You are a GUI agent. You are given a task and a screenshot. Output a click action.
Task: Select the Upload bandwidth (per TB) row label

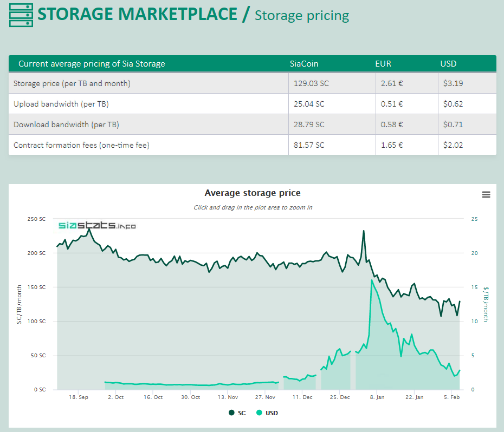(x=61, y=104)
